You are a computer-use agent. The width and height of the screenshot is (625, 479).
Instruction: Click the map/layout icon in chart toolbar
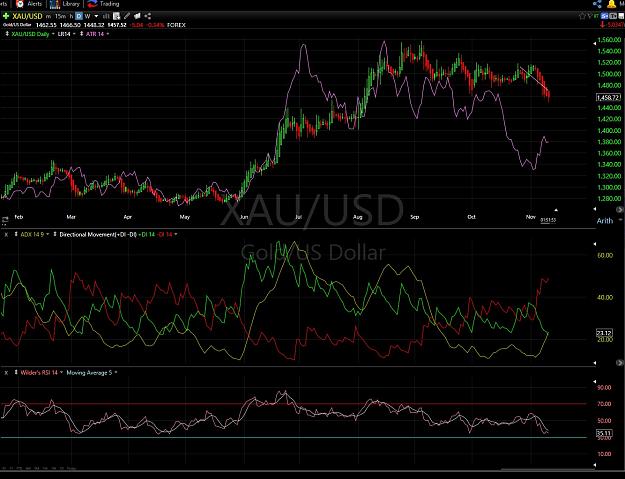[x=137, y=16]
